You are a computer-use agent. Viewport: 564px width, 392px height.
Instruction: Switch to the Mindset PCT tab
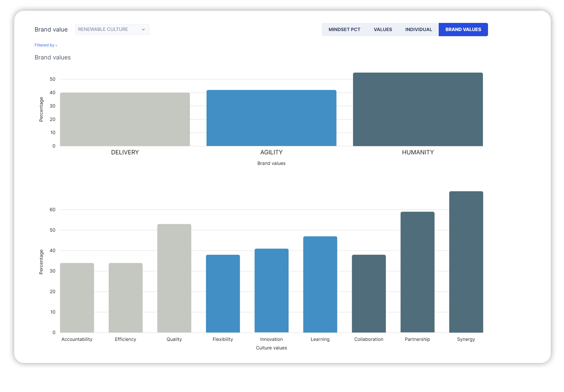point(344,29)
